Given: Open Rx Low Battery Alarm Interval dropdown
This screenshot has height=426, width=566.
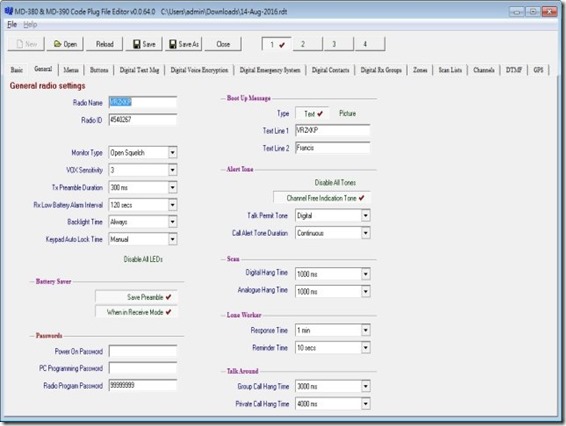Looking at the screenshot, I should 173,205.
